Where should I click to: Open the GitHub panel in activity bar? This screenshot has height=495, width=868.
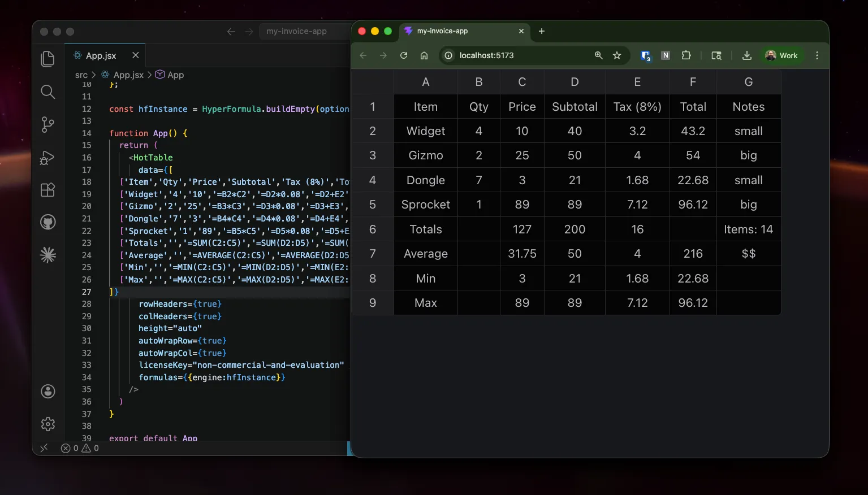click(x=48, y=222)
